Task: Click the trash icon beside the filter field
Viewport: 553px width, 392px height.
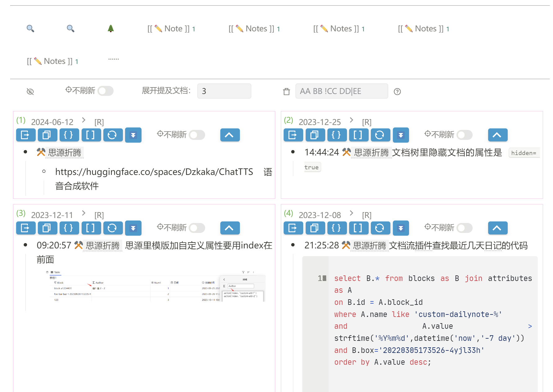Action: (x=286, y=91)
